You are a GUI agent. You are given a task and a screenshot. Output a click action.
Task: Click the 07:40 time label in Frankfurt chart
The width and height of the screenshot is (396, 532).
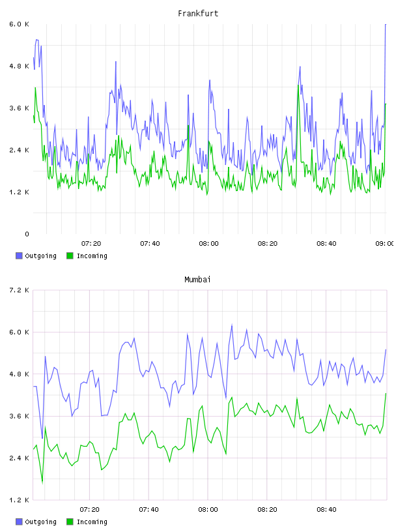pyautogui.click(x=150, y=244)
